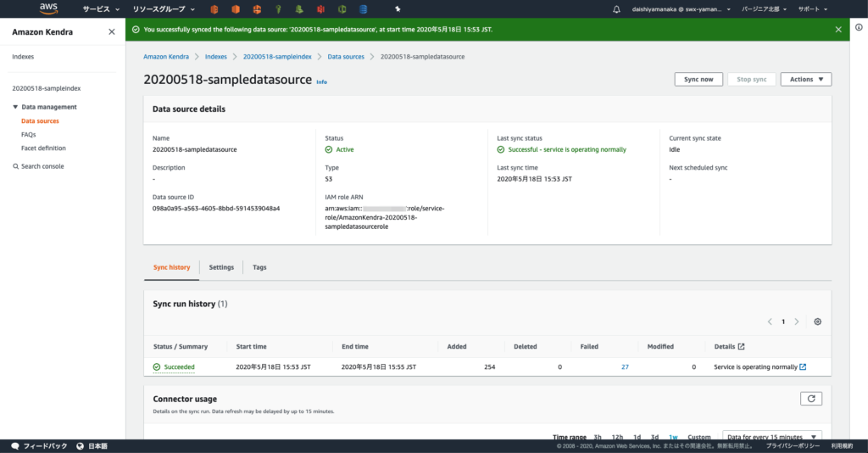Select FAQs in the sidebar

28,134
